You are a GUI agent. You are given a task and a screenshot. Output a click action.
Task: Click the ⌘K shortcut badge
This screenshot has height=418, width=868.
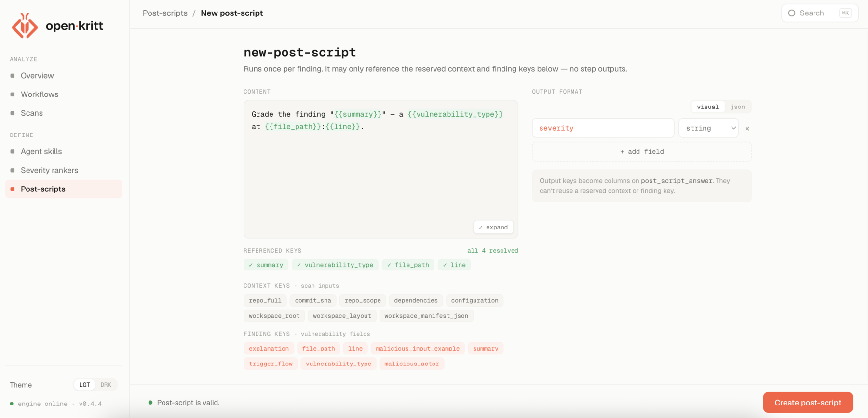[x=845, y=13]
